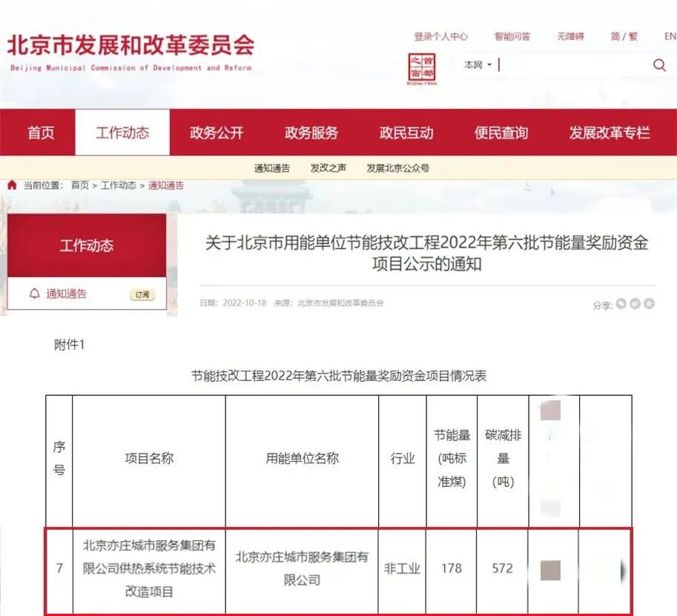Open the 便民查询 navigation tab

(x=501, y=133)
